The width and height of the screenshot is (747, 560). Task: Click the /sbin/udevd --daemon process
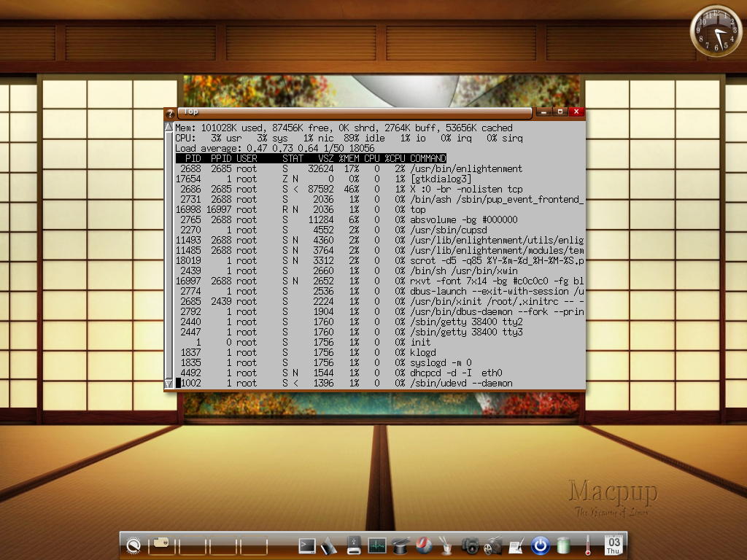point(461,384)
